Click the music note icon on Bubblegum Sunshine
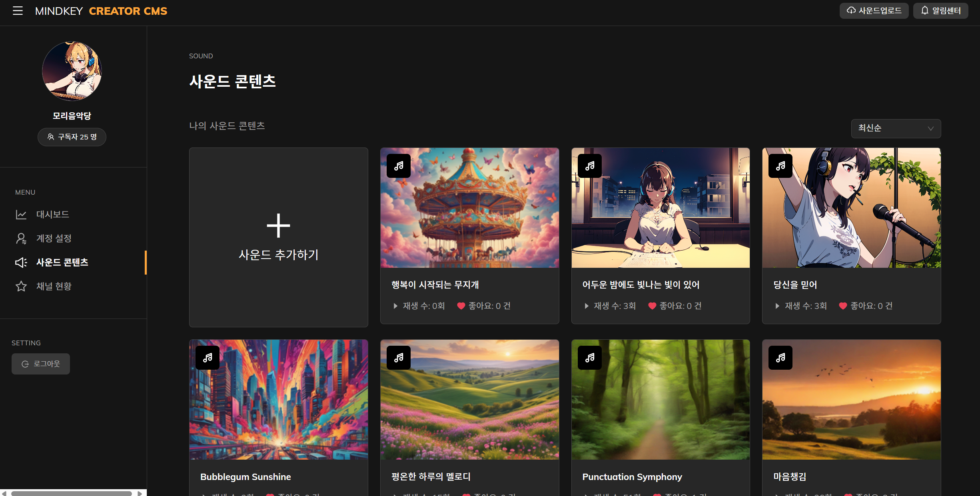The image size is (980, 496). [208, 358]
